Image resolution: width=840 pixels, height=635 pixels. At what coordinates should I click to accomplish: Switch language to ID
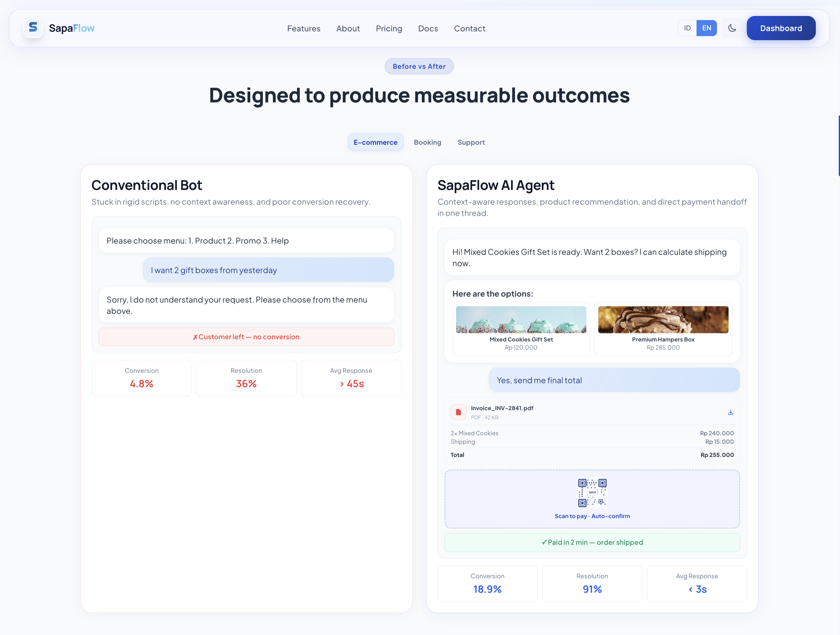[x=687, y=28]
